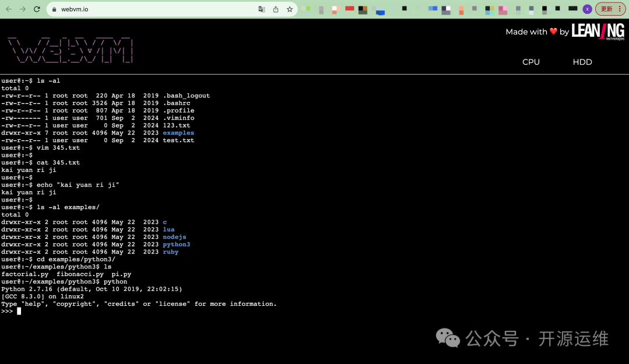Screen dimensions: 629x364
Task: Click the translate page icon
Action: pos(262,9)
